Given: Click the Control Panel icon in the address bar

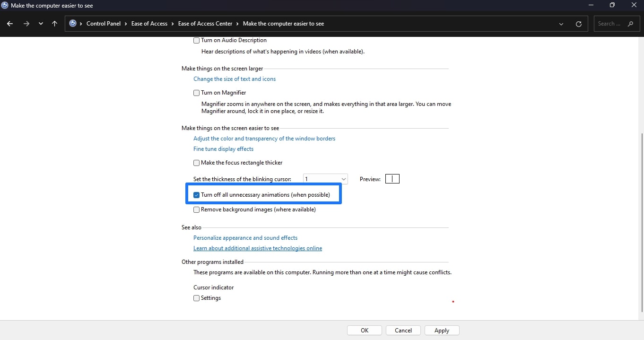Looking at the screenshot, I should (73, 23).
